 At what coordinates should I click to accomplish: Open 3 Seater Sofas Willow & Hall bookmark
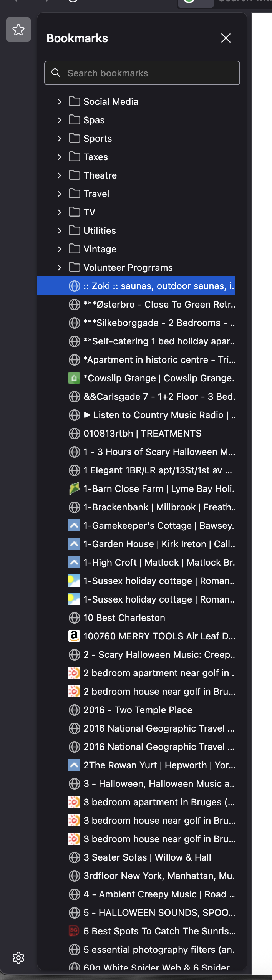click(x=147, y=857)
